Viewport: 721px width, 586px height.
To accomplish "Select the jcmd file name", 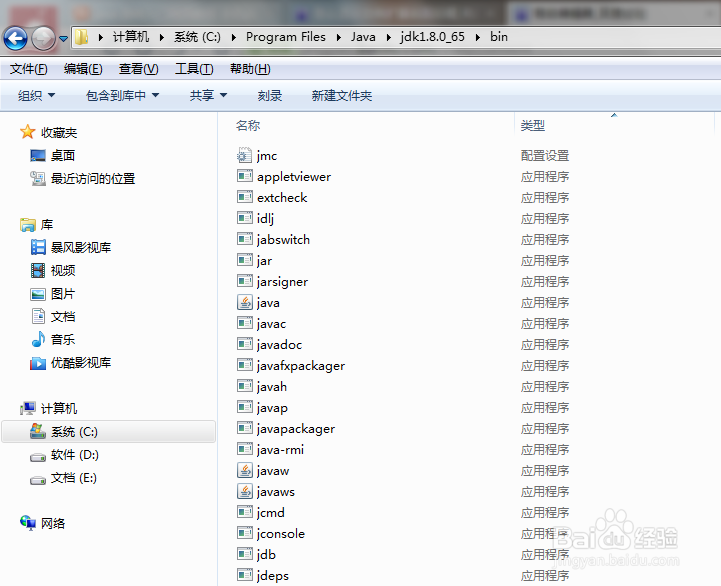I will click(270, 513).
